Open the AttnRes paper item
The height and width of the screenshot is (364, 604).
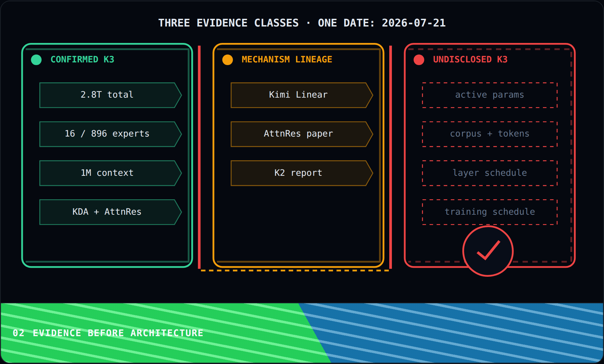[x=302, y=134]
